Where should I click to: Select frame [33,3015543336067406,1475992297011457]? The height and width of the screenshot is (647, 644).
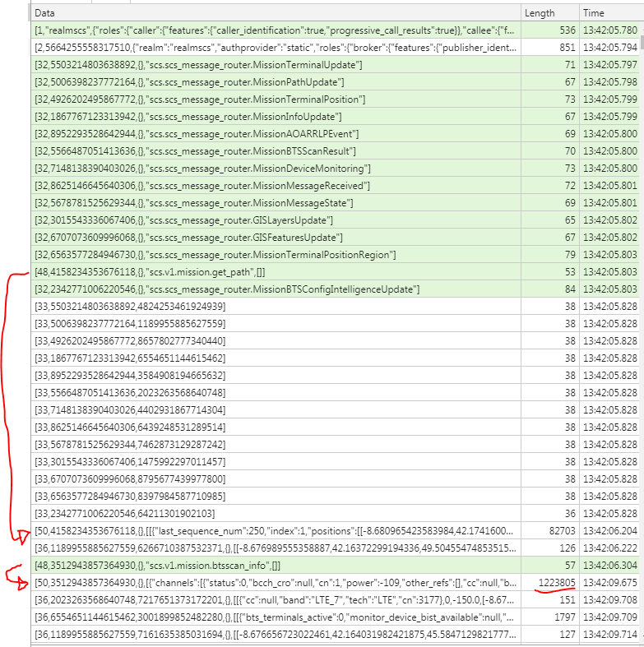click(x=335, y=462)
